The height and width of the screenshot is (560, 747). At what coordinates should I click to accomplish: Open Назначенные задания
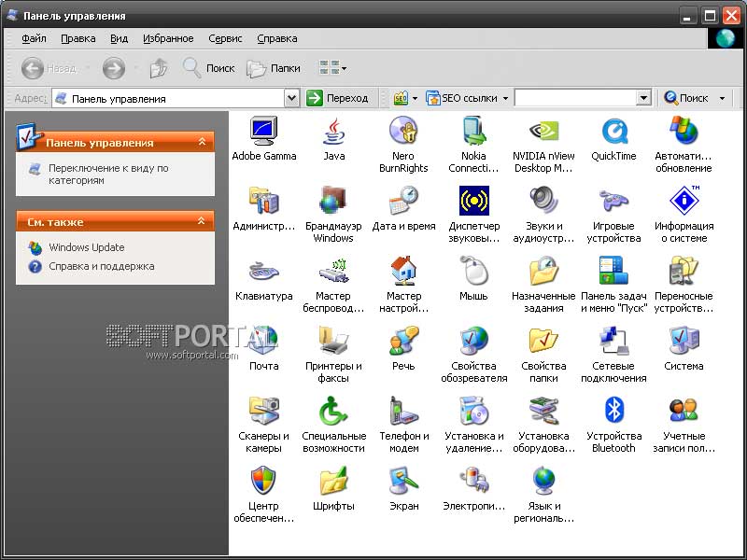coord(543,285)
